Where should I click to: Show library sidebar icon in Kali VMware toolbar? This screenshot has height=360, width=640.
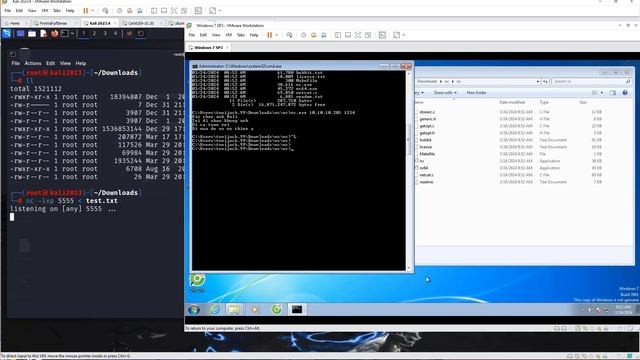[x=154, y=11]
